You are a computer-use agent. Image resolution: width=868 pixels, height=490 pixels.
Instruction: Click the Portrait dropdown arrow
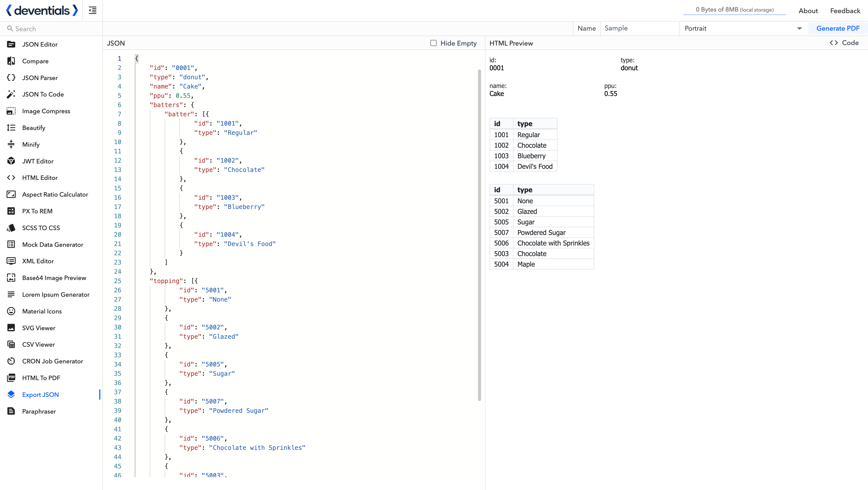(799, 29)
